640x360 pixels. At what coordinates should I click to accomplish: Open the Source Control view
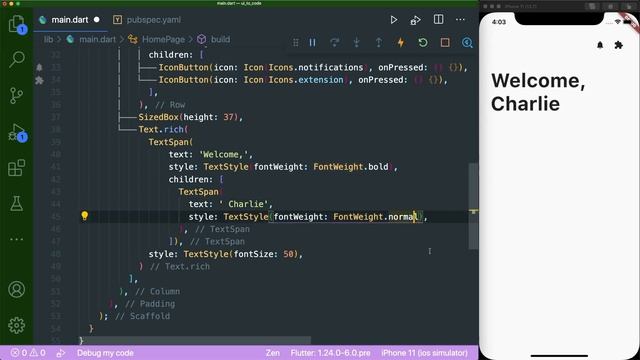point(16,96)
